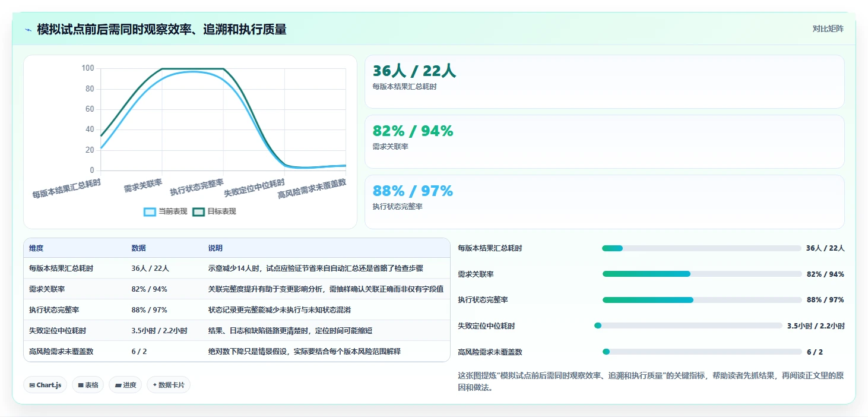Viewport: 868px width, 417px height.
Task: Click the table value 88% / 97%
Action: coord(149,310)
